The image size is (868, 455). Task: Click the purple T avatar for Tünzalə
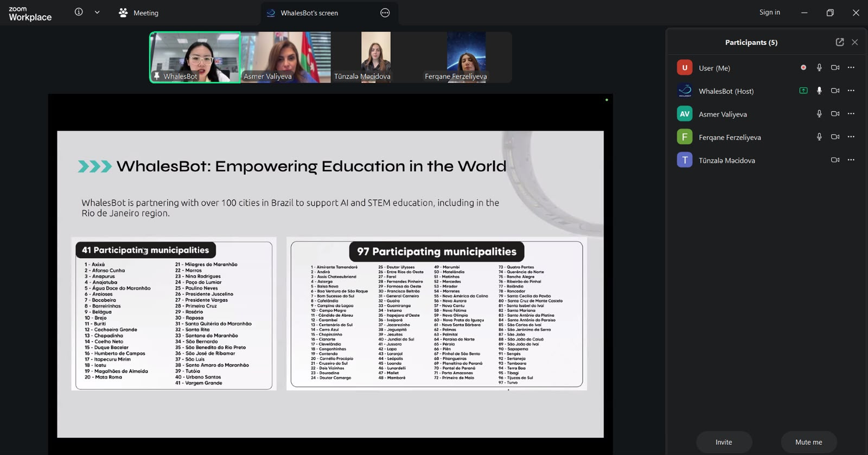coord(685,160)
